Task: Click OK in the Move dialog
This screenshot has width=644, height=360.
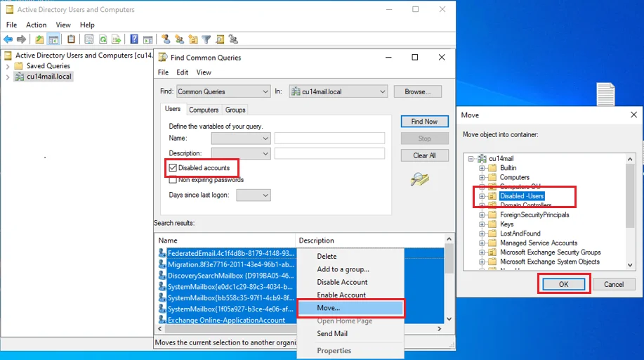Action: pyautogui.click(x=563, y=284)
